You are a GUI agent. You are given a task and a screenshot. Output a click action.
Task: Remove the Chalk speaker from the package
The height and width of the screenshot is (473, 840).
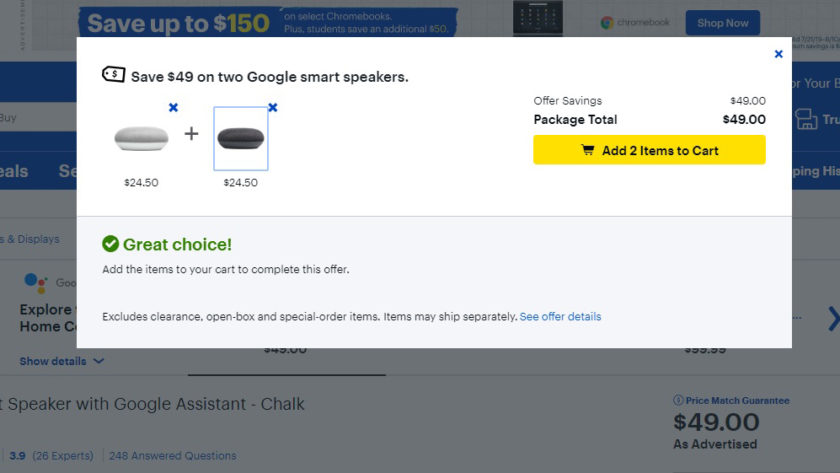pyautogui.click(x=173, y=108)
